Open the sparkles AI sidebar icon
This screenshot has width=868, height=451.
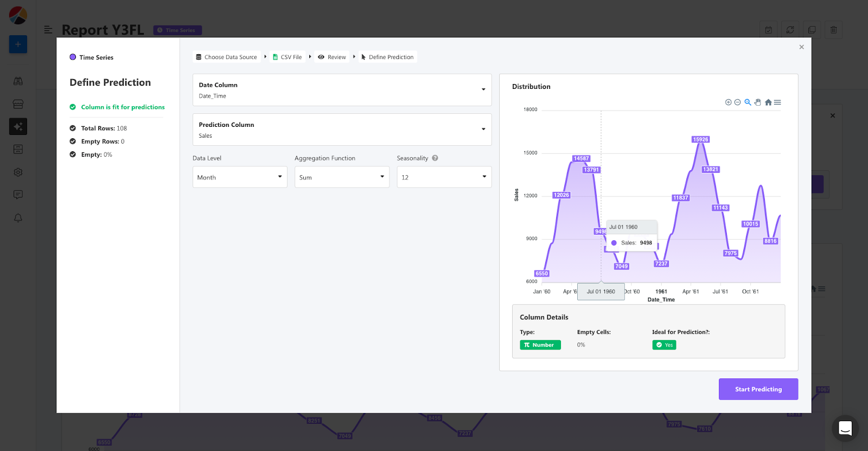pyautogui.click(x=18, y=126)
